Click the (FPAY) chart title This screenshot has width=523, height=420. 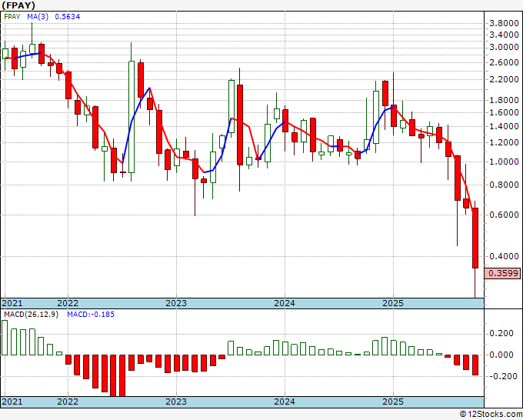[18, 5]
